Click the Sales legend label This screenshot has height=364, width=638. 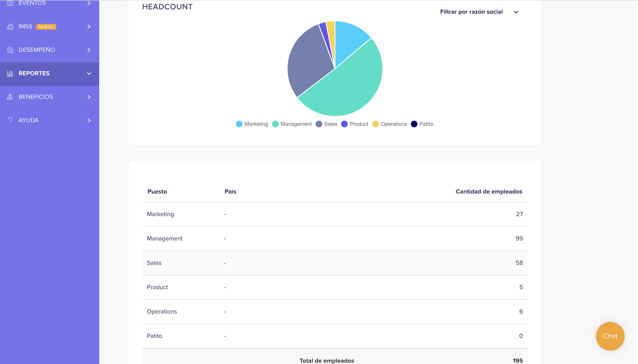331,124
